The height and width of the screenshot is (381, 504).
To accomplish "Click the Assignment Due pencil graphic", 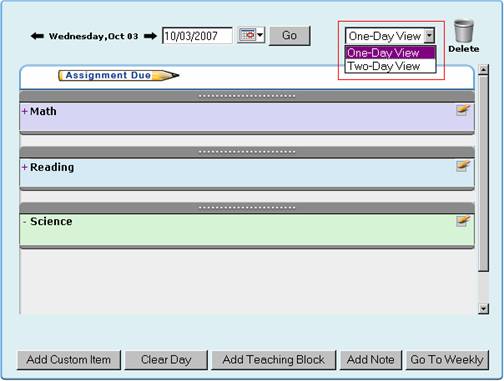I will (118, 76).
